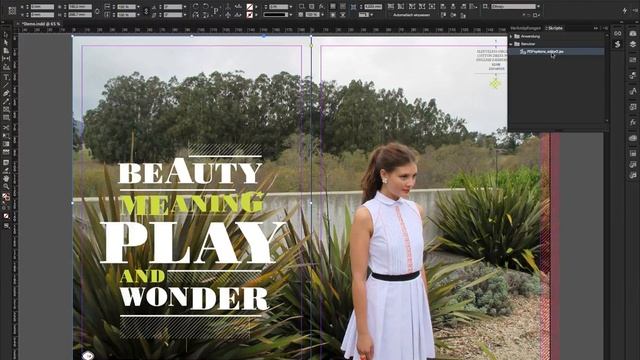
Task: Click the corner size input field
Action: (373, 7)
